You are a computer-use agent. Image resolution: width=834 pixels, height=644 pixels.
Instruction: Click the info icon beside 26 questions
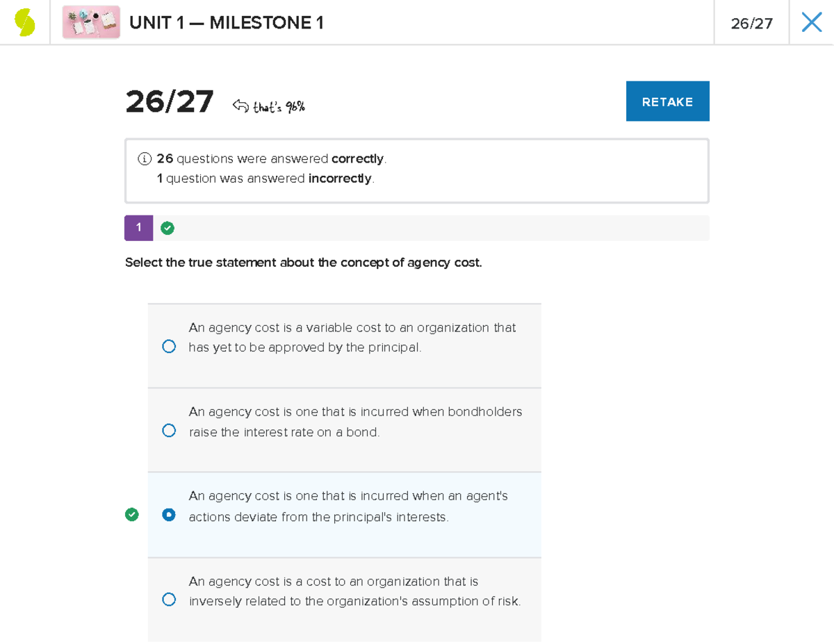[144, 159]
